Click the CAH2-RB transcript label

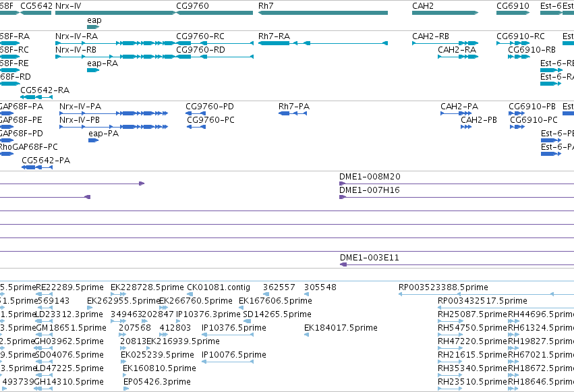click(430, 36)
